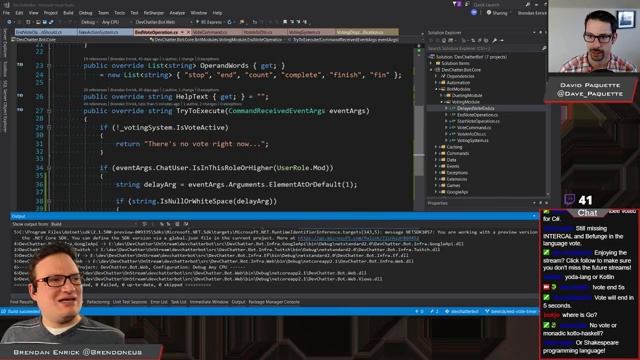Open the notifications flag icon
Viewport: 640px width, 360px height.
tap(456, 4)
